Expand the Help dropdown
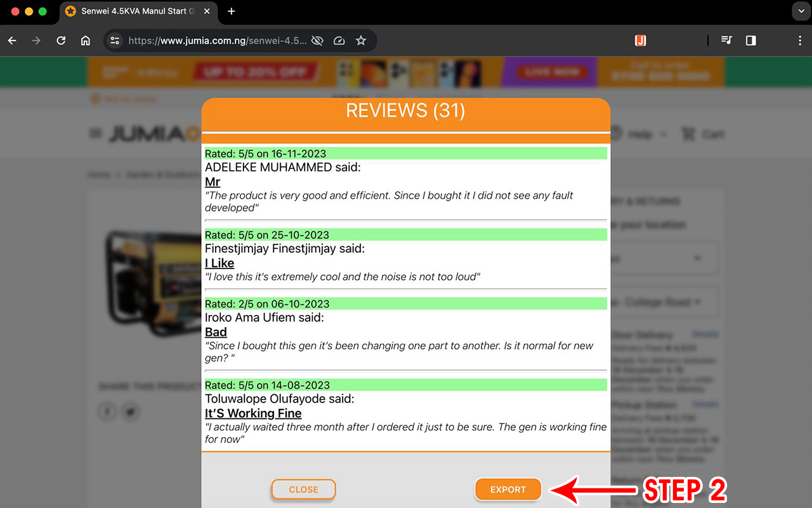812x508 pixels. click(643, 134)
